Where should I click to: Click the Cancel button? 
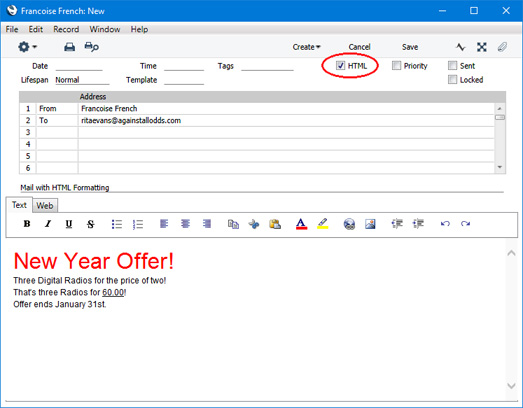pyautogui.click(x=359, y=47)
